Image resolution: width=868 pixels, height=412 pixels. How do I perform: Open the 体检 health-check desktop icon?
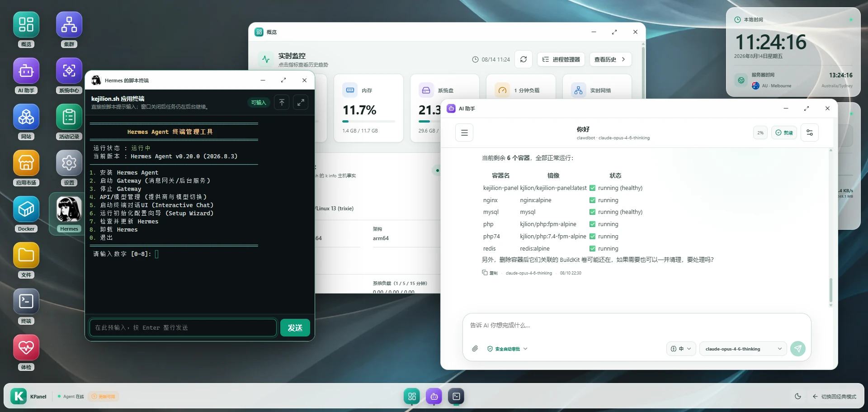pos(26,352)
